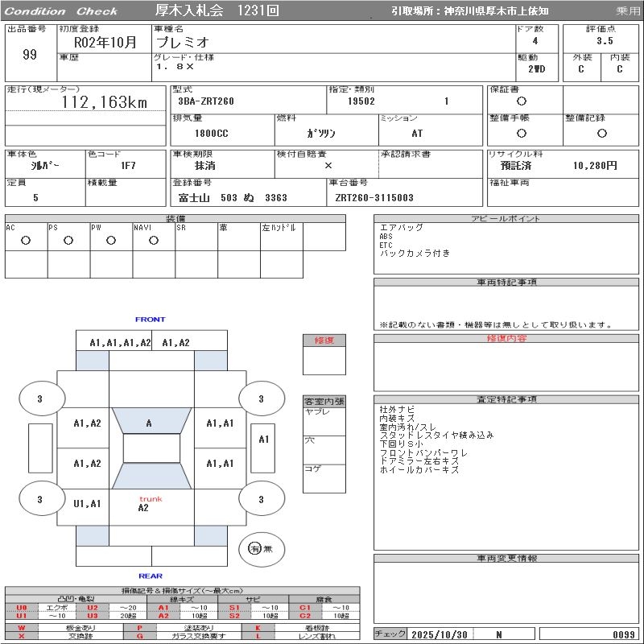Click the windshield marked A on diagram

[x=150, y=423]
